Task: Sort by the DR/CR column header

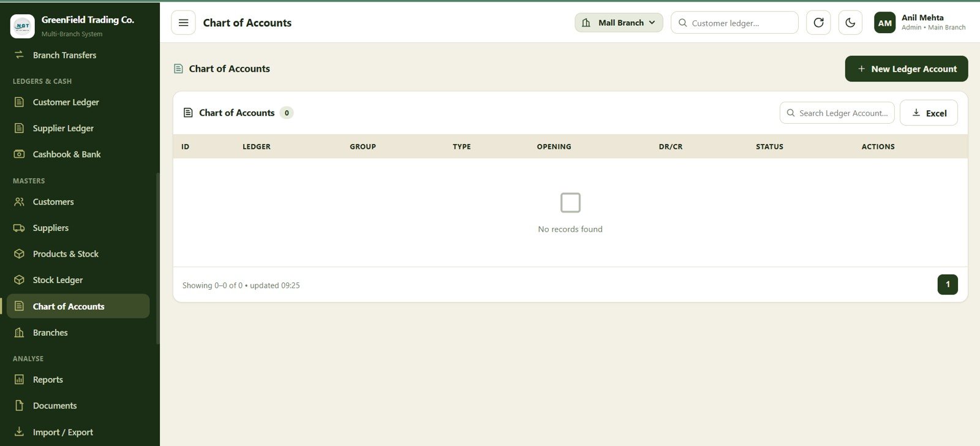Action: point(671,146)
